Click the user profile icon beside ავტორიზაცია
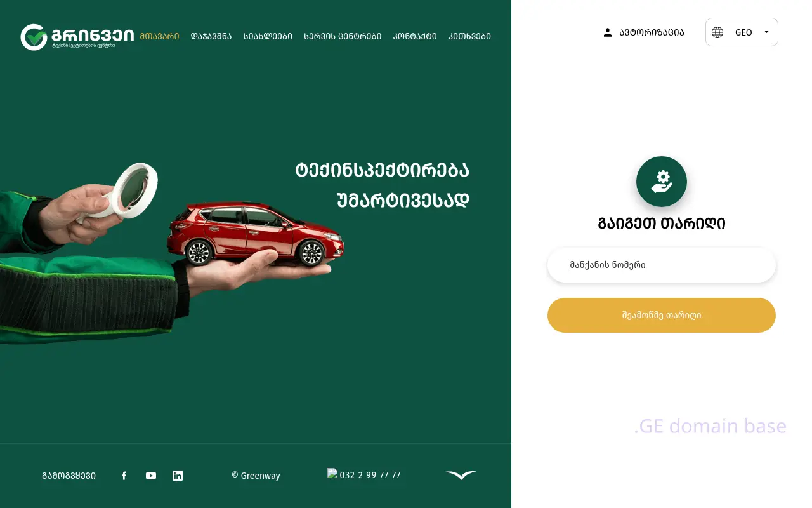The height and width of the screenshot is (508, 812). point(608,32)
